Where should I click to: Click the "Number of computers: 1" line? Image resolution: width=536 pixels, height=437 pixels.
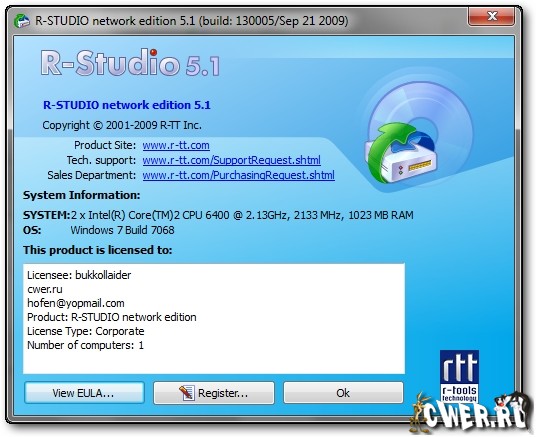point(85,345)
